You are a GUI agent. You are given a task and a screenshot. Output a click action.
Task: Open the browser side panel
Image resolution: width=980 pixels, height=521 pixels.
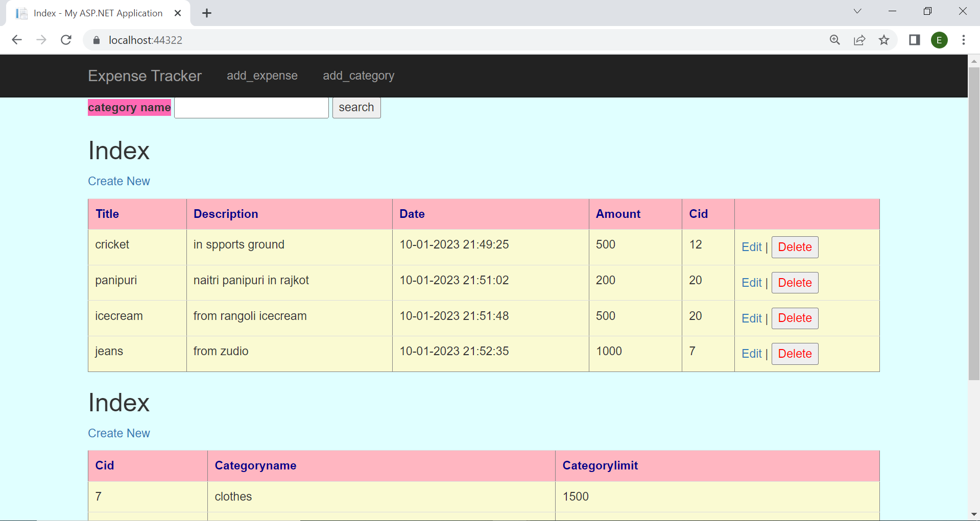tap(915, 40)
